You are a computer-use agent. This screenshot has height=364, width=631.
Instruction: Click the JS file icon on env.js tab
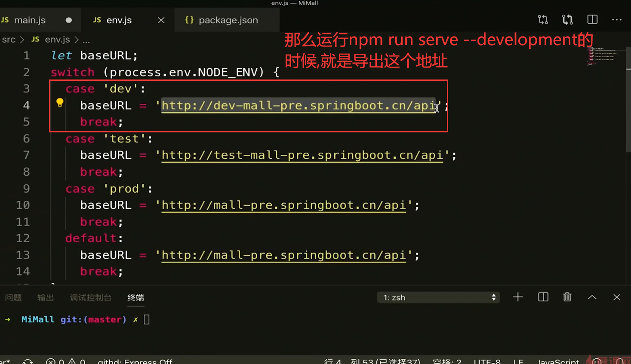97,20
